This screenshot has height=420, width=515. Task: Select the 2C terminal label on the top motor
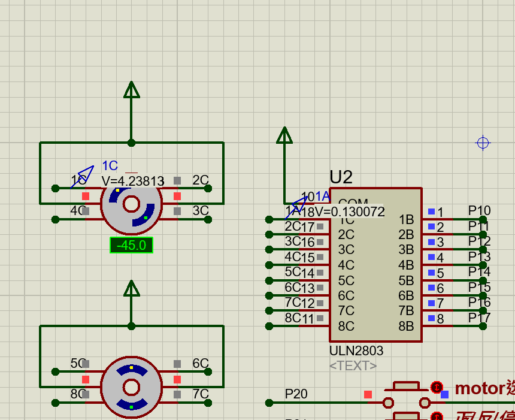[201, 180]
